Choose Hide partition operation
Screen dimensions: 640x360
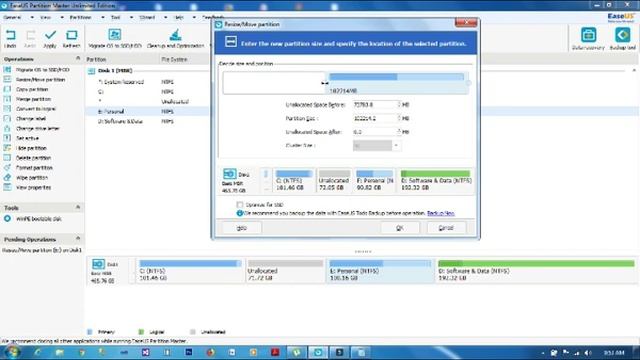pos(31,148)
